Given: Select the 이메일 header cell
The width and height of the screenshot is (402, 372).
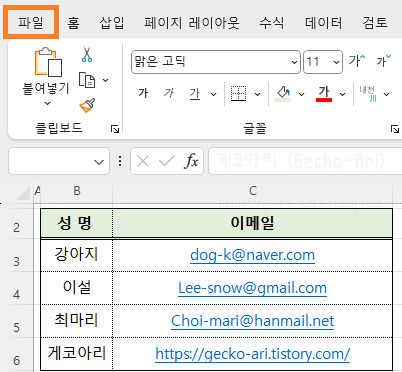Looking at the screenshot, I should (253, 223).
